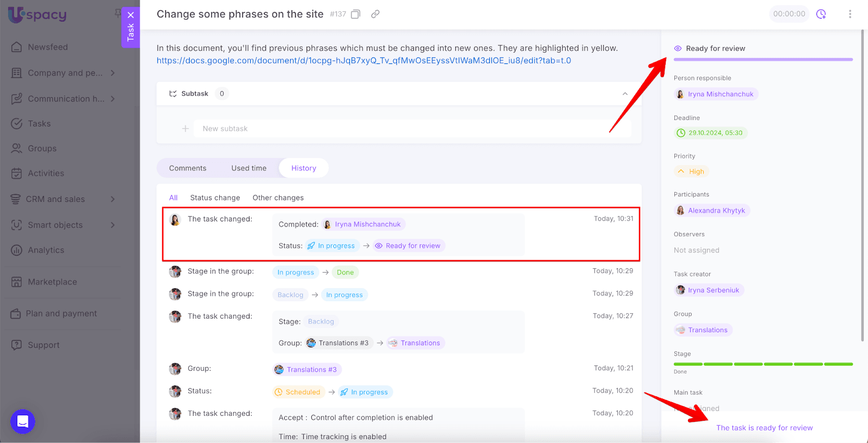Copy the task using the duplicate icon
Screen dimensions: 868x443
tap(355, 14)
